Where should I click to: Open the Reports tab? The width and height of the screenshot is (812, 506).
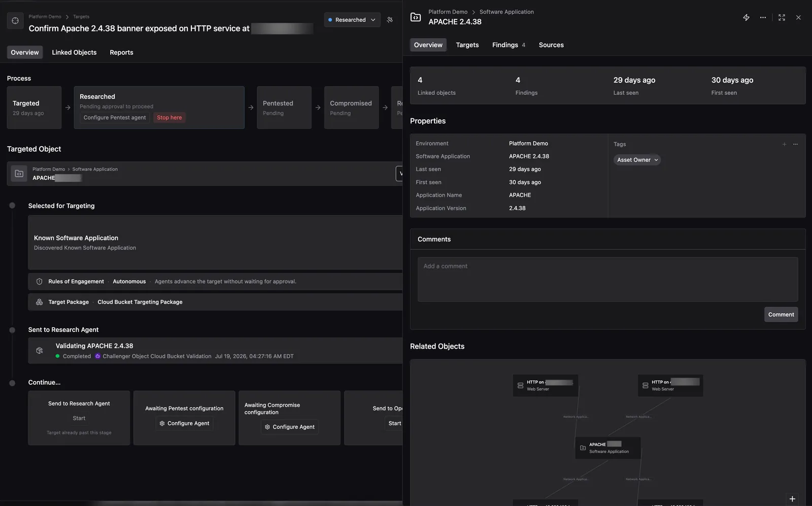pos(121,52)
